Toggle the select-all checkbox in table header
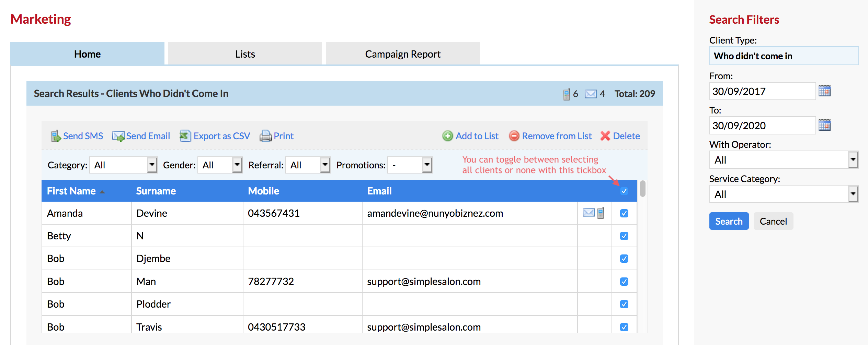This screenshot has height=345, width=868. [624, 191]
